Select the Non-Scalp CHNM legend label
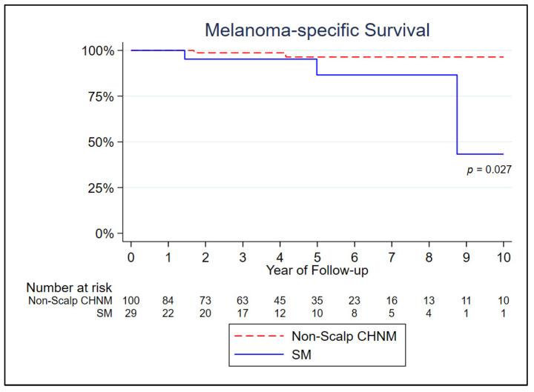Image resolution: width=534 pixels, height=392 pixels. pos(344,336)
